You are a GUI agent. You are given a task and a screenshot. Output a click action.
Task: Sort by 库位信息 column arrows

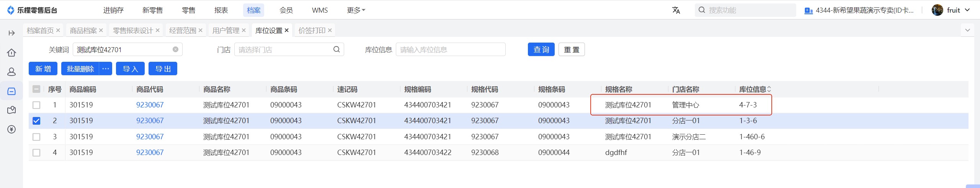pos(769,89)
